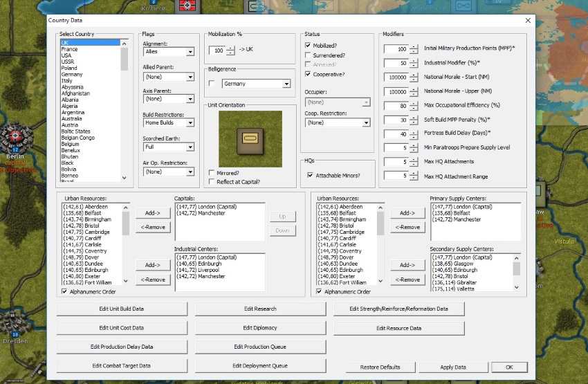
Task: Click the Berlin city icon on the map
Action: point(15,137)
